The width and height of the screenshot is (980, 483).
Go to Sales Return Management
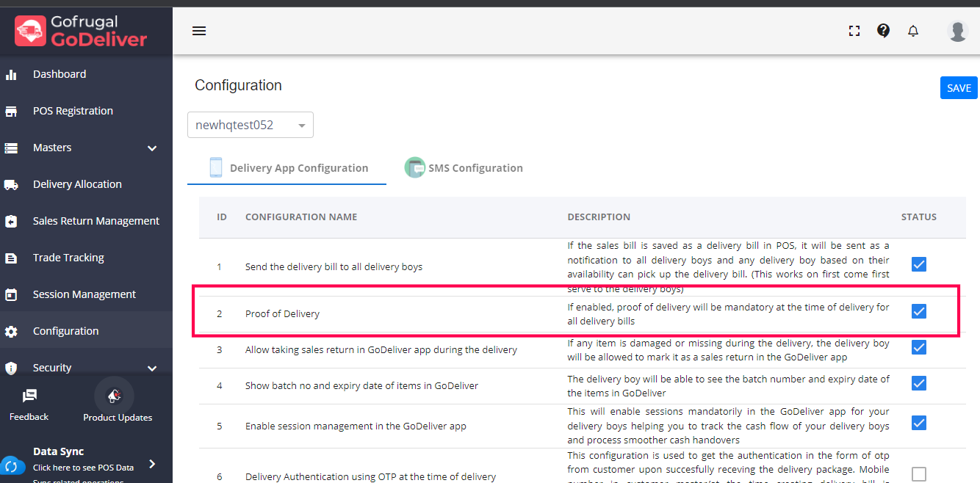click(x=96, y=221)
